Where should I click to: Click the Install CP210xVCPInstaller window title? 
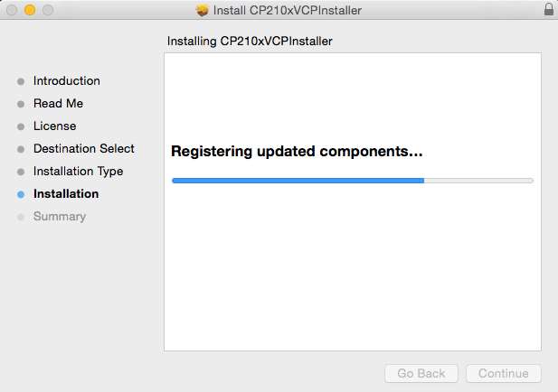pos(288,11)
